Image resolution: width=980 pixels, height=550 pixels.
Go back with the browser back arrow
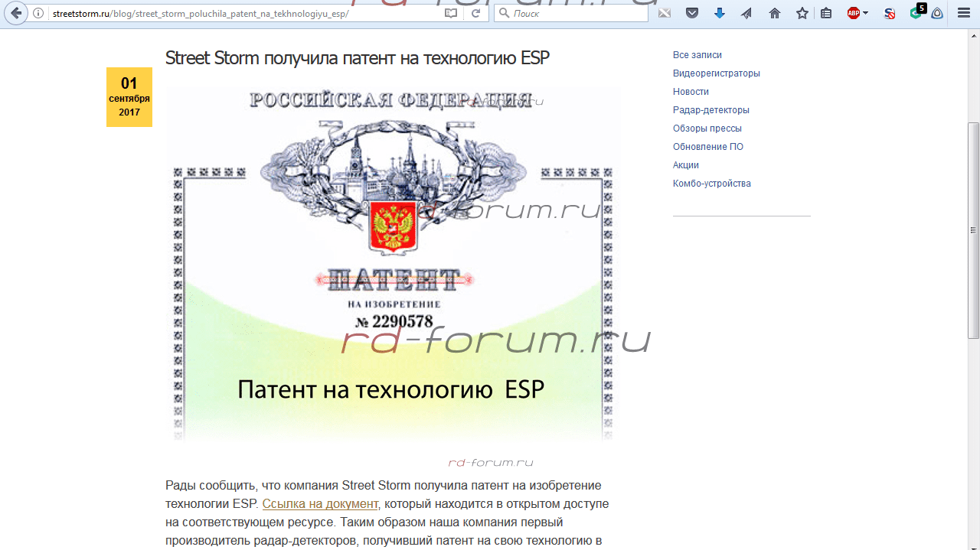click(x=16, y=13)
